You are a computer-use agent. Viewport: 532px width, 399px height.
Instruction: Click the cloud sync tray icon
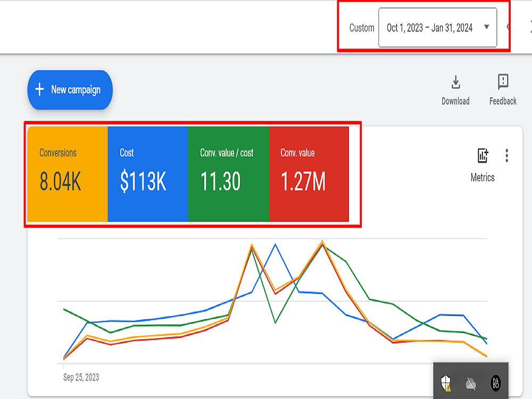(471, 384)
